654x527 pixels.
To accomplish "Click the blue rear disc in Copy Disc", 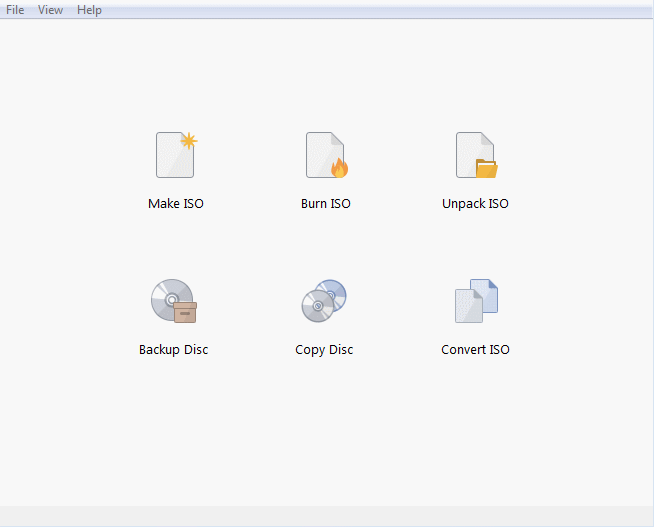I will (x=333, y=291).
